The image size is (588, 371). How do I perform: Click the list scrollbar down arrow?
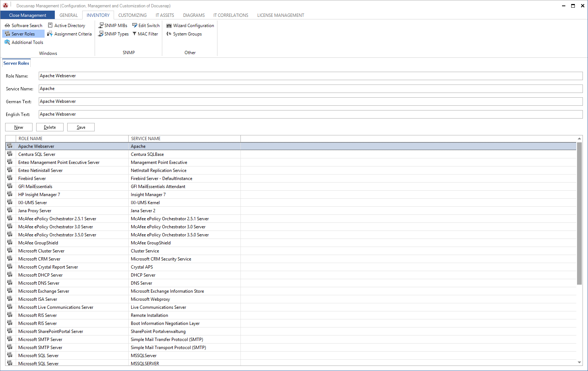click(579, 363)
